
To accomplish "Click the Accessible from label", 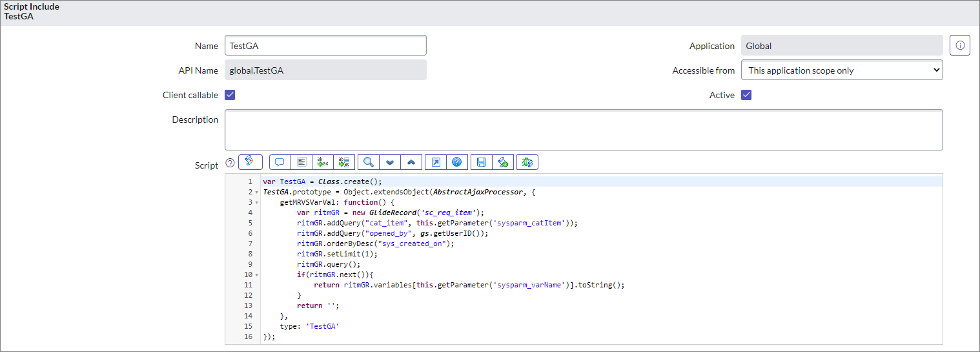I will (704, 70).
